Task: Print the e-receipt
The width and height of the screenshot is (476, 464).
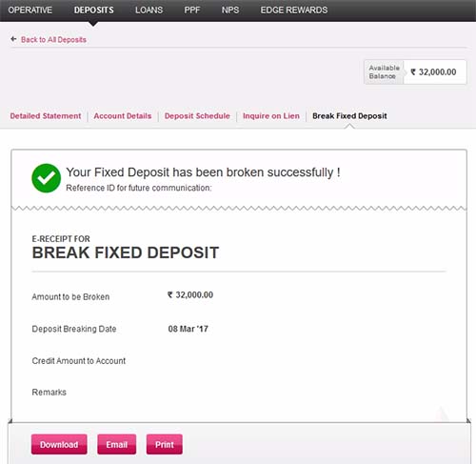Action: coord(165,444)
